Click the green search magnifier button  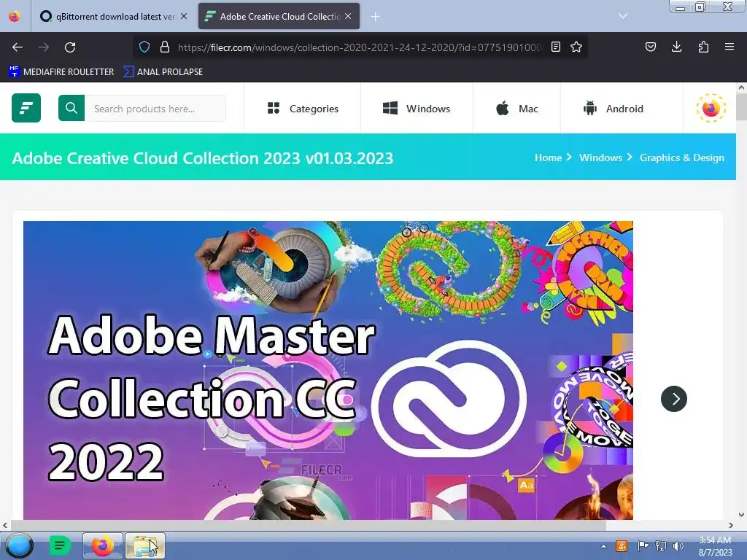tap(71, 108)
